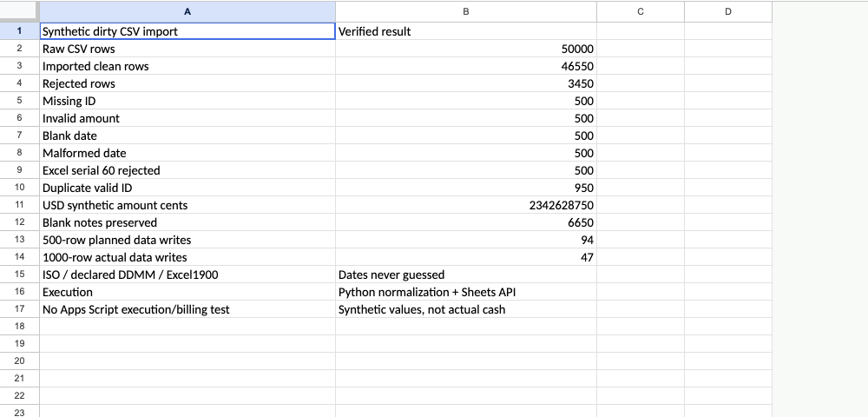Image resolution: width=868 pixels, height=417 pixels.
Task: Click the select-all corner box
Action: [19, 11]
